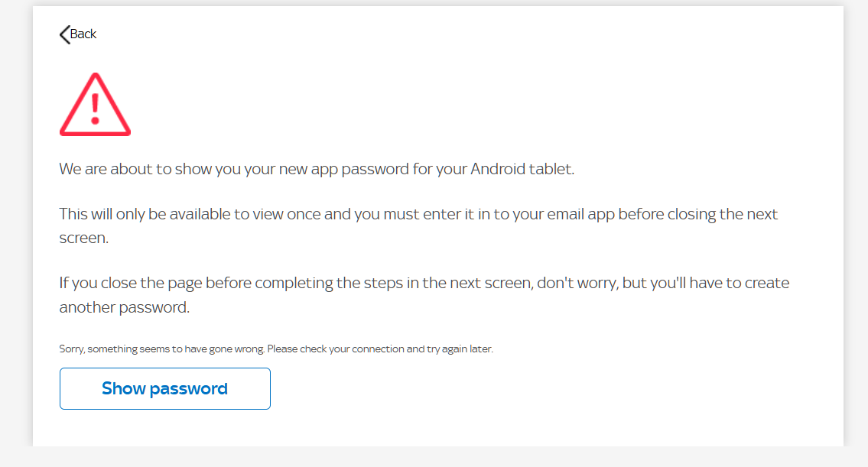This screenshot has width=868, height=467.
Task: Click the 'email app' words in the paragraph
Action: coord(577,214)
